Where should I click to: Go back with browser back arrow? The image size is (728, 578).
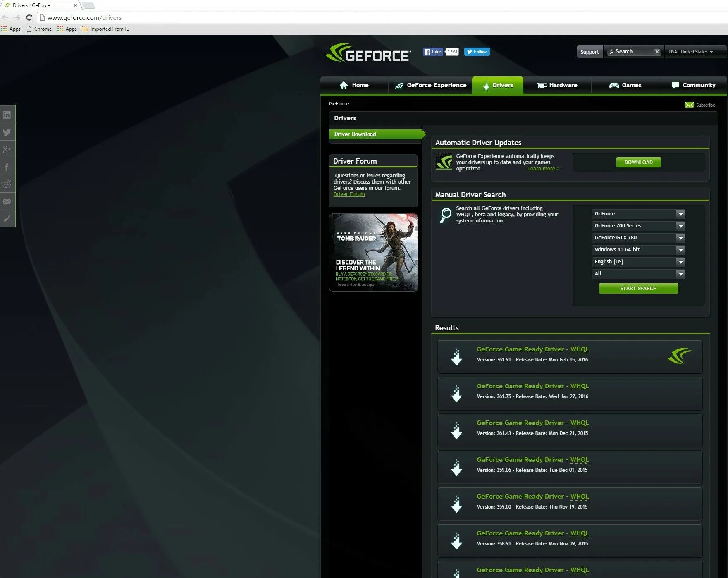[x=5, y=17]
